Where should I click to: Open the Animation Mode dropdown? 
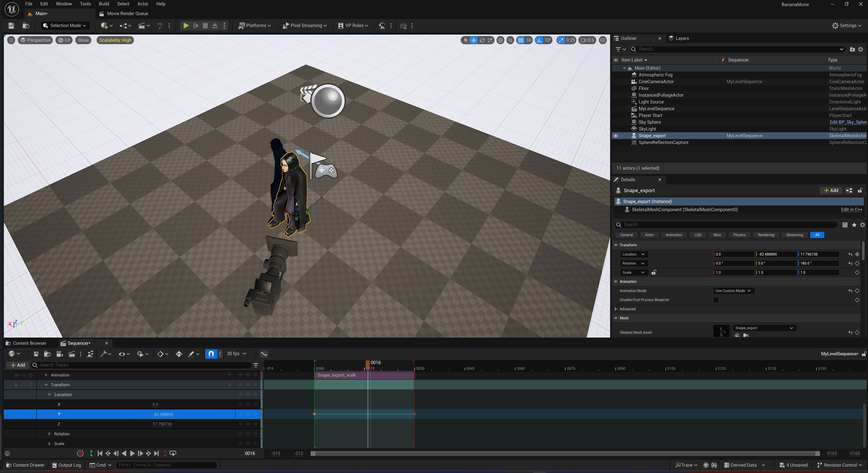click(733, 291)
